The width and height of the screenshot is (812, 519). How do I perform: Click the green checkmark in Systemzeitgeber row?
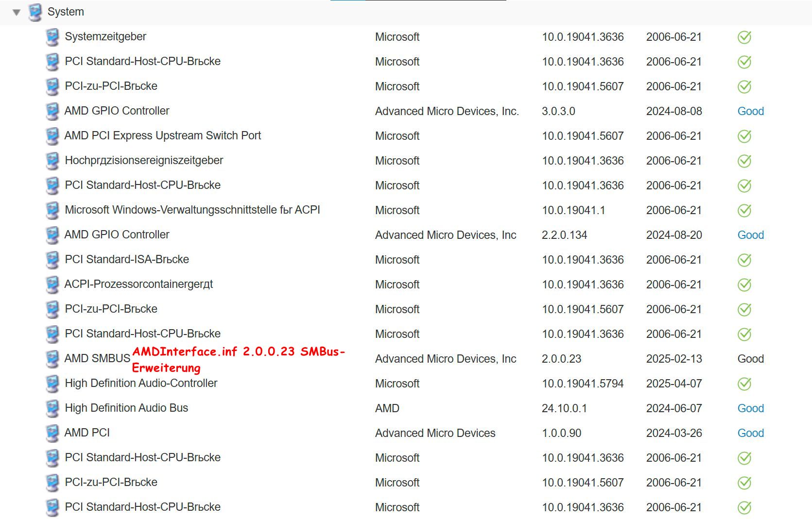(x=744, y=37)
